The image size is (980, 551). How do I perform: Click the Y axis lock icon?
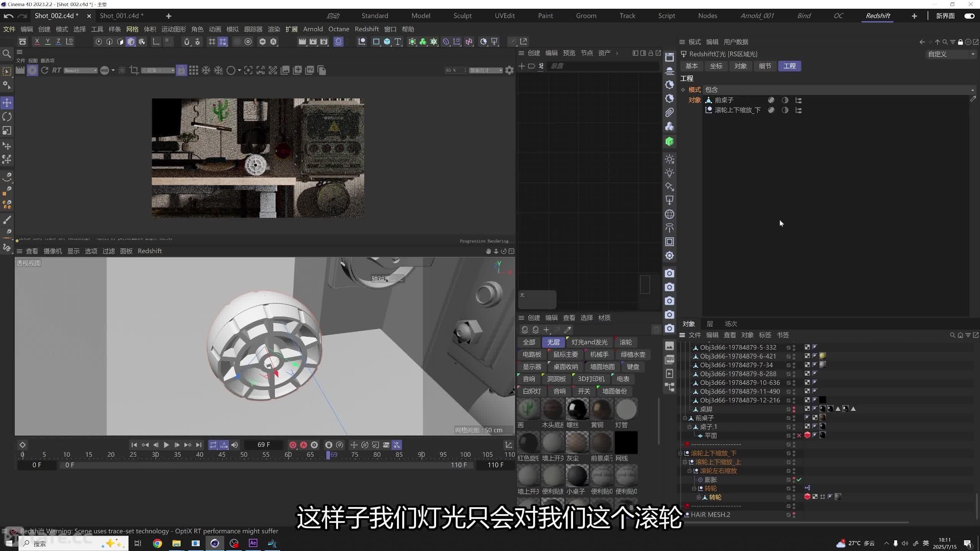(x=47, y=41)
